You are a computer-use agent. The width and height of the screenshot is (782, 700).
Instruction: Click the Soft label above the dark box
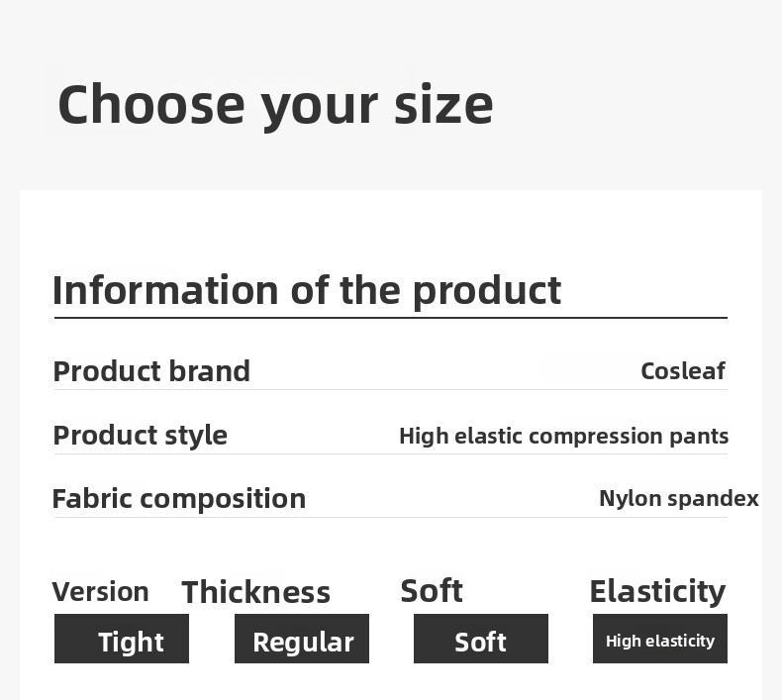coord(431,591)
